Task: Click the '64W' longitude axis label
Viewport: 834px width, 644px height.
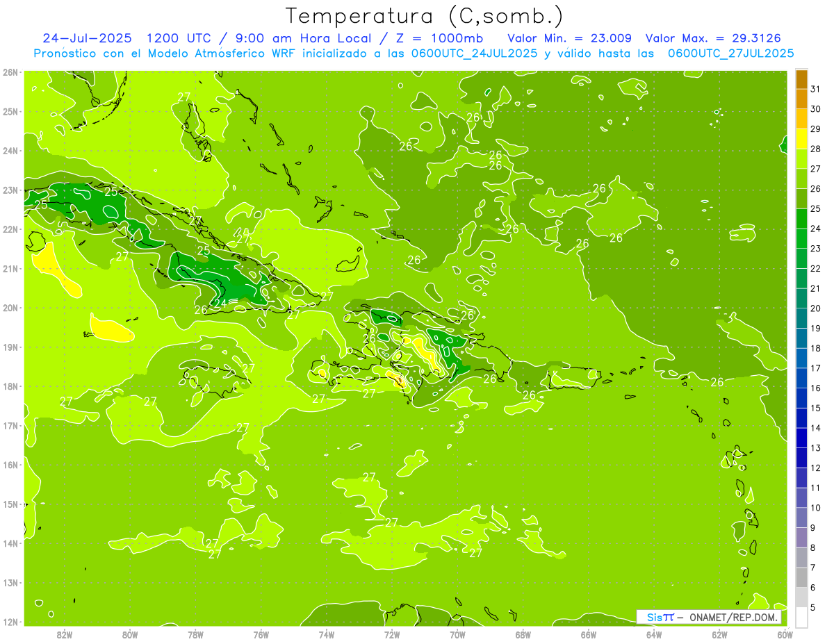Action: (654, 634)
